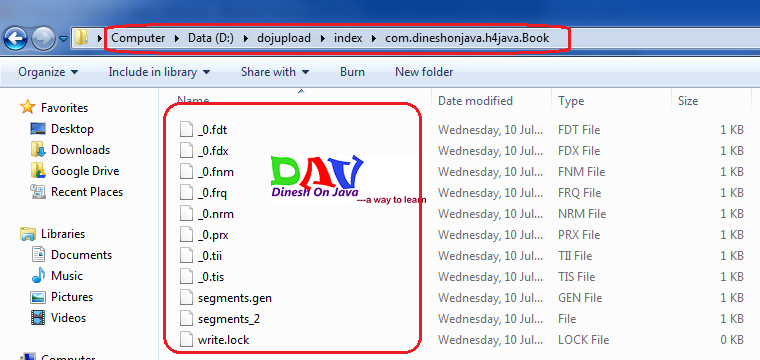Viewport: 760px width, 360px height.
Task: Open Google Drive in Favorites
Action: pyautogui.click(x=85, y=171)
